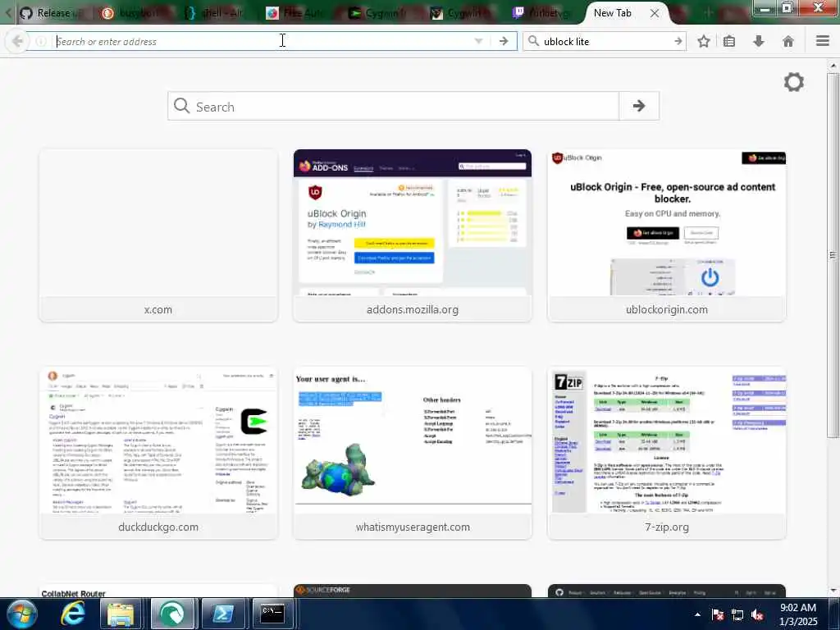The height and width of the screenshot is (630, 840).
Task: Open the hamburger menu
Action: point(823,41)
